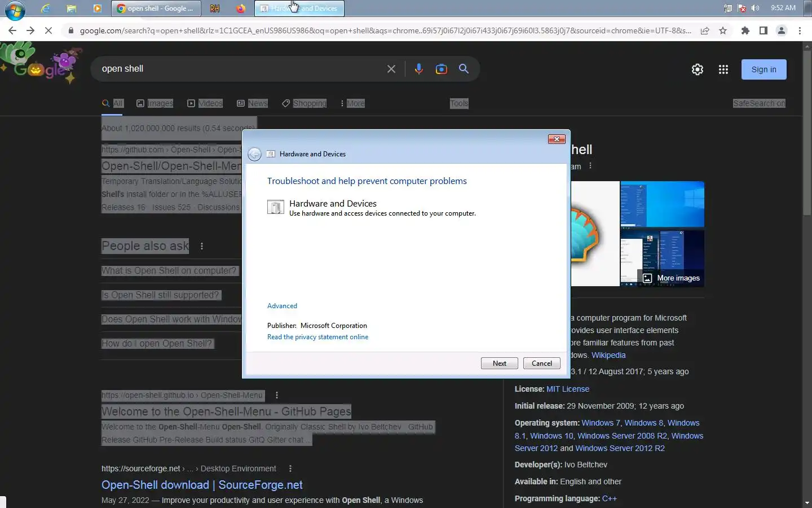Stop loading the page
The image size is (812, 508).
(48, 30)
